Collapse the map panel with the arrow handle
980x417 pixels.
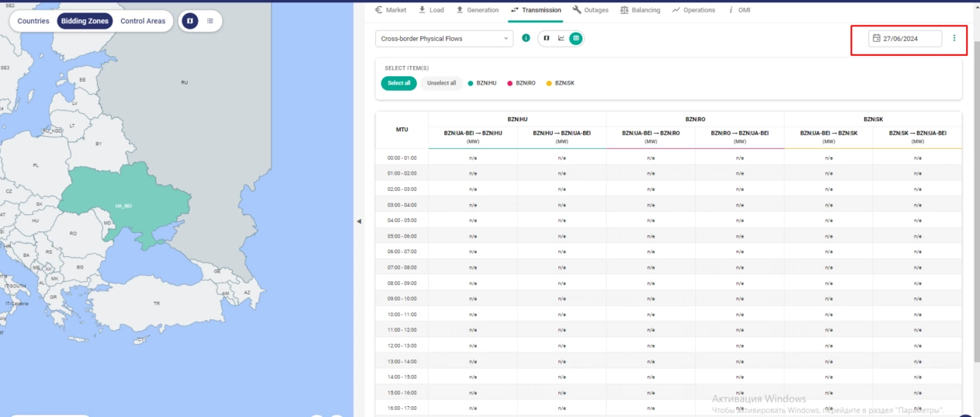[359, 221]
